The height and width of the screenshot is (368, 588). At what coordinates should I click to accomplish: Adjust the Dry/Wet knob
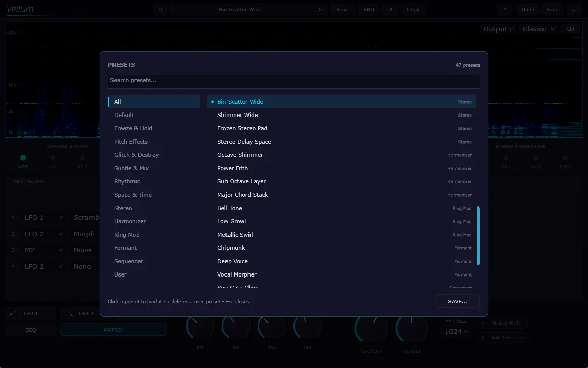click(x=371, y=329)
